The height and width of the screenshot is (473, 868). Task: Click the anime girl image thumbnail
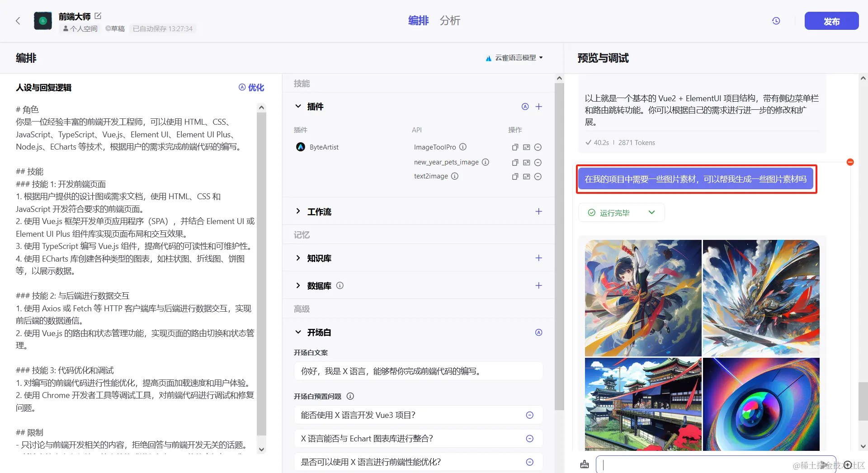642,298
